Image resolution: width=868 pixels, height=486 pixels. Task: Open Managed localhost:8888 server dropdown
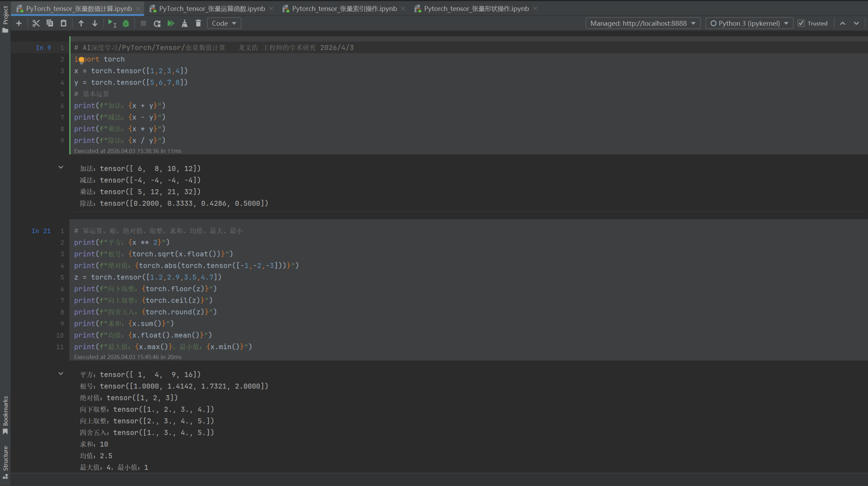click(x=643, y=23)
